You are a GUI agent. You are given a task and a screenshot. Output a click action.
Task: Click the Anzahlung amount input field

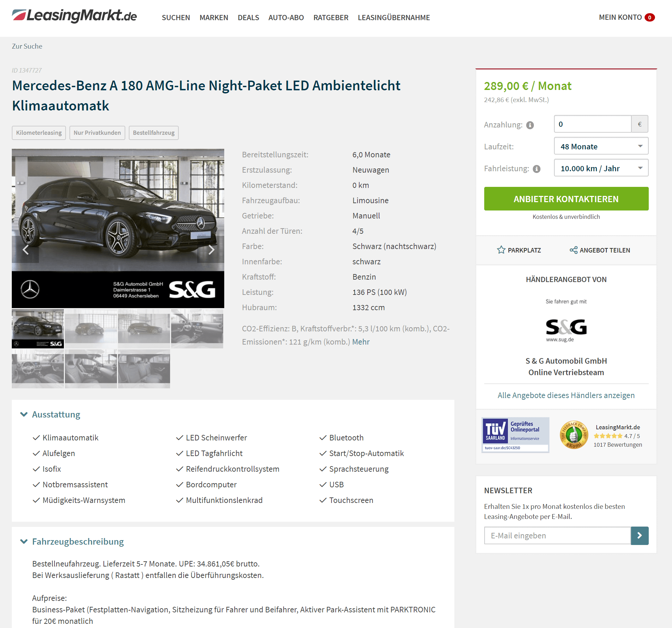[x=593, y=124]
